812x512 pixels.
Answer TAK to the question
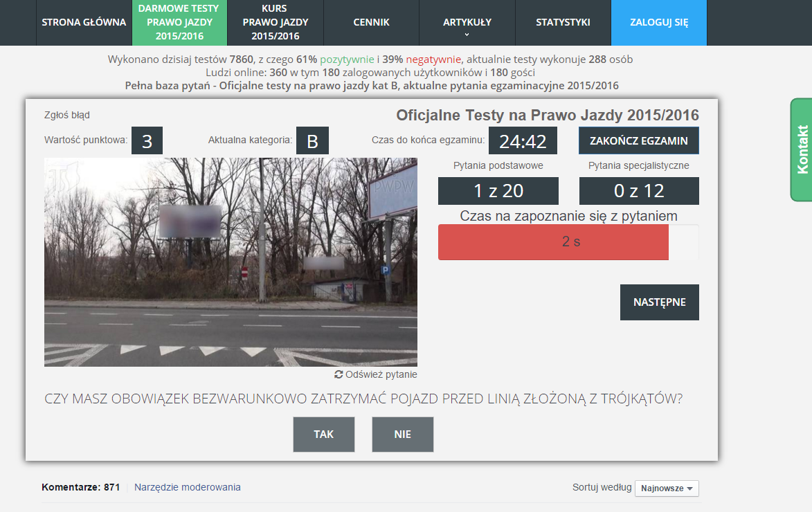(x=323, y=435)
